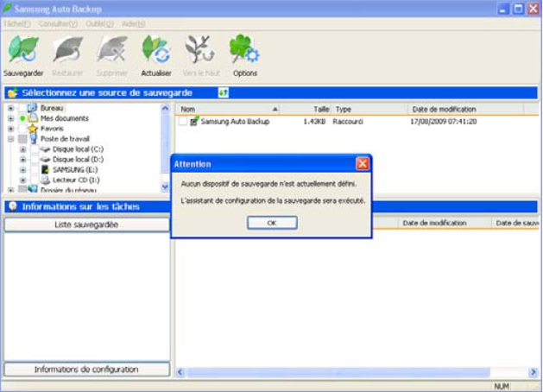The height and width of the screenshot is (392, 543).
Task: Click the source selection header folder icon
Action: tap(12, 92)
